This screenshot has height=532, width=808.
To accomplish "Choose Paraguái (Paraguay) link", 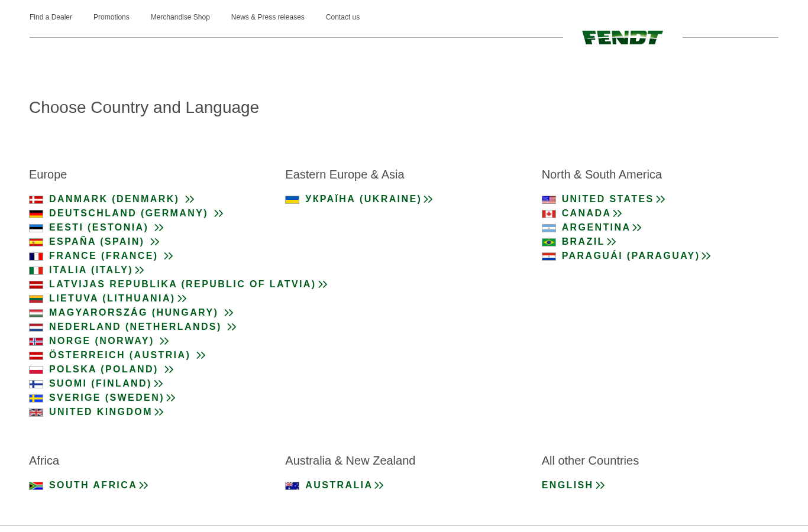I will coord(636,256).
